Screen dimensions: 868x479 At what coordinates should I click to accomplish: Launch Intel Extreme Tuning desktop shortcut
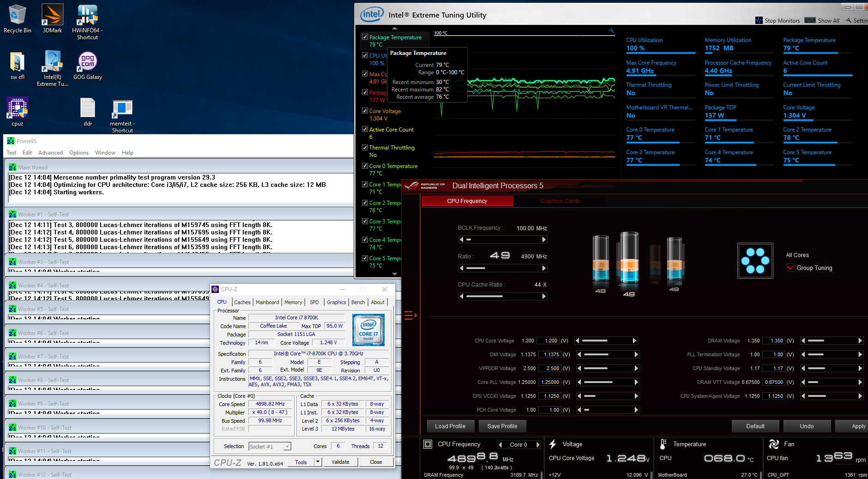tap(53, 68)
